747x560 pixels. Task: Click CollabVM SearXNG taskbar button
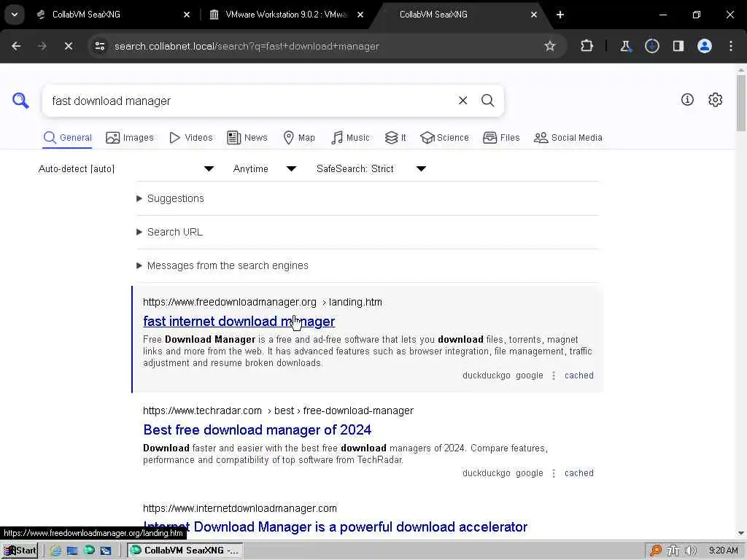click(x=185, y=551)
